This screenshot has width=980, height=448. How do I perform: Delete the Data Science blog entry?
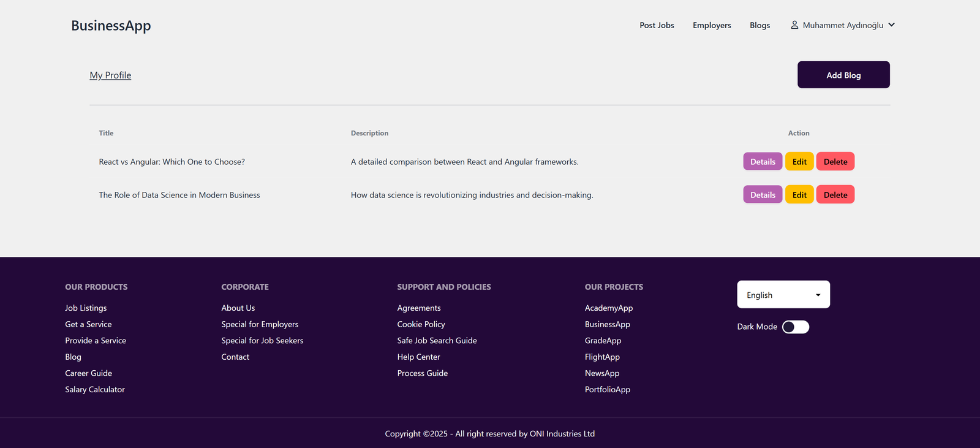[835, 195]
